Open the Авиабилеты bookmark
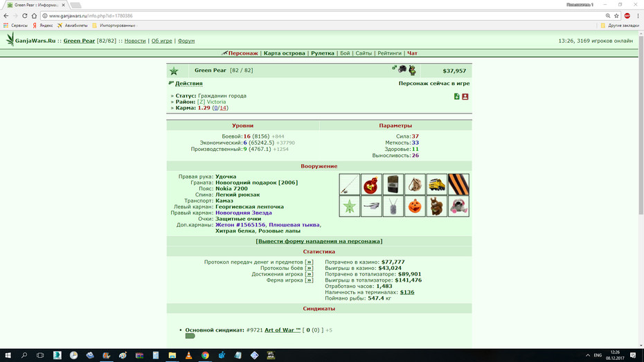This screenshot has height=362, width=644. point(72,26)
